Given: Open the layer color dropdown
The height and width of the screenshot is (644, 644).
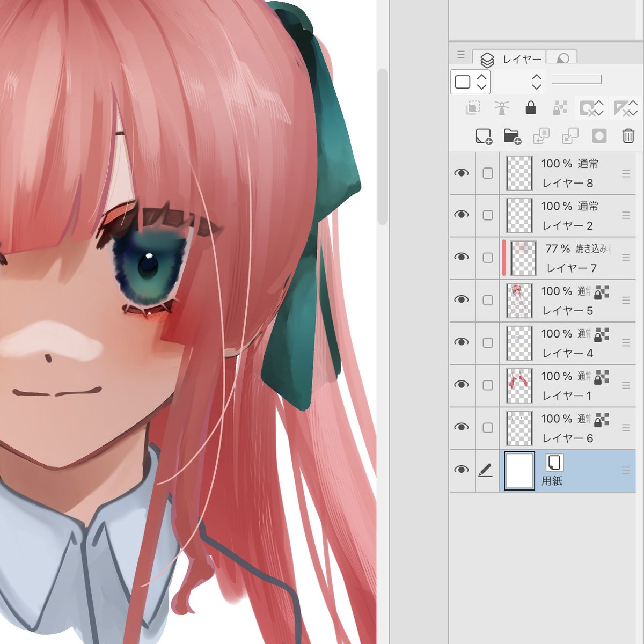Looking at the screenshot, I should point(470,82).
